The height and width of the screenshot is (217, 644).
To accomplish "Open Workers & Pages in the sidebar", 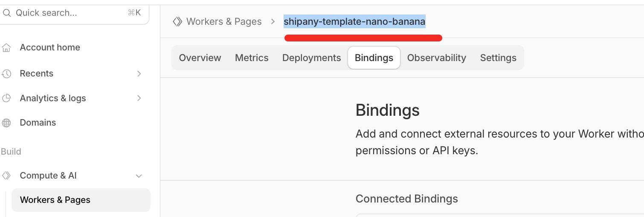I will (x=55, y=200).
